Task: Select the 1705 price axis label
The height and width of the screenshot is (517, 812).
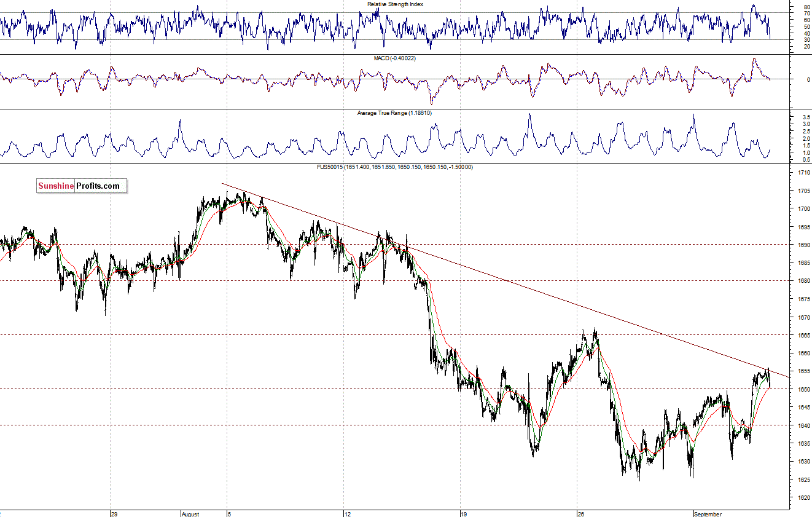Action: point(804,191)
